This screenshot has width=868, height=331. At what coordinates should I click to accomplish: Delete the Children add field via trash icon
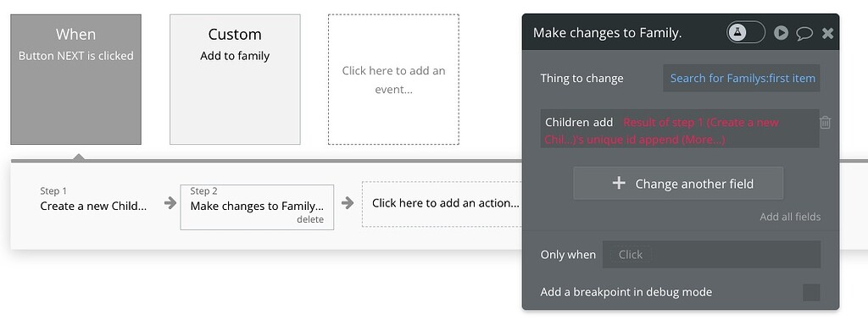click(825, 123)
